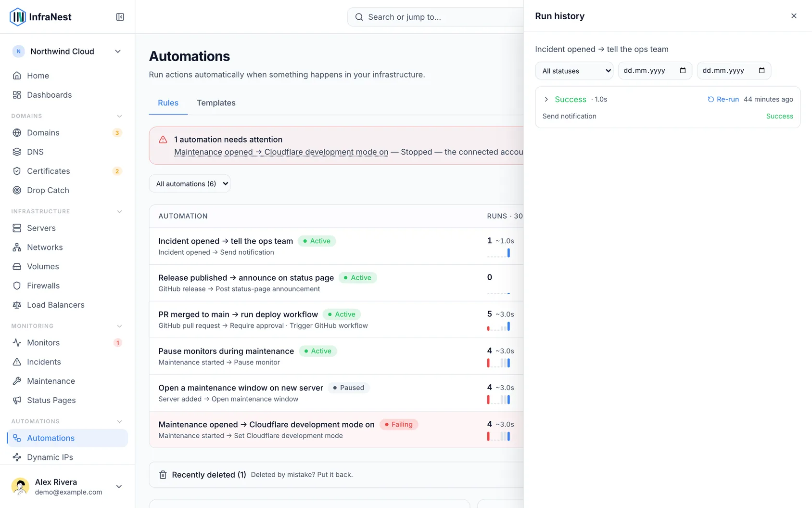Open Incidents in the sidebar
The image size is (812, 508).
[x=67, y=362]
